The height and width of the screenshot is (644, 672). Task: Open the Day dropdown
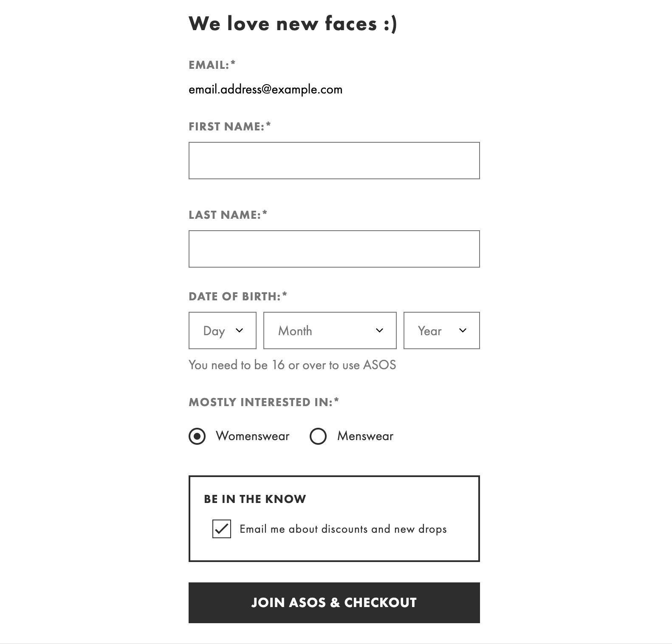coord(222,330)
